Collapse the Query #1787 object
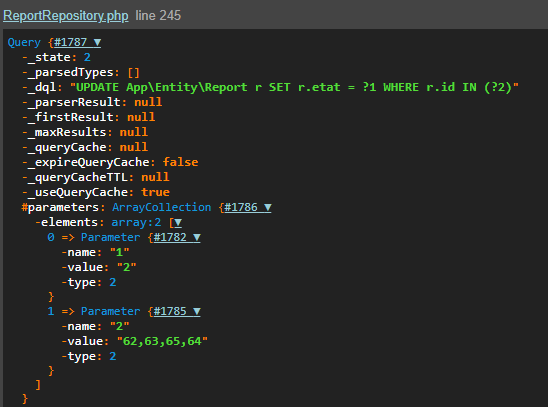This screenshot has height=407, width=548. click(97, 43)
